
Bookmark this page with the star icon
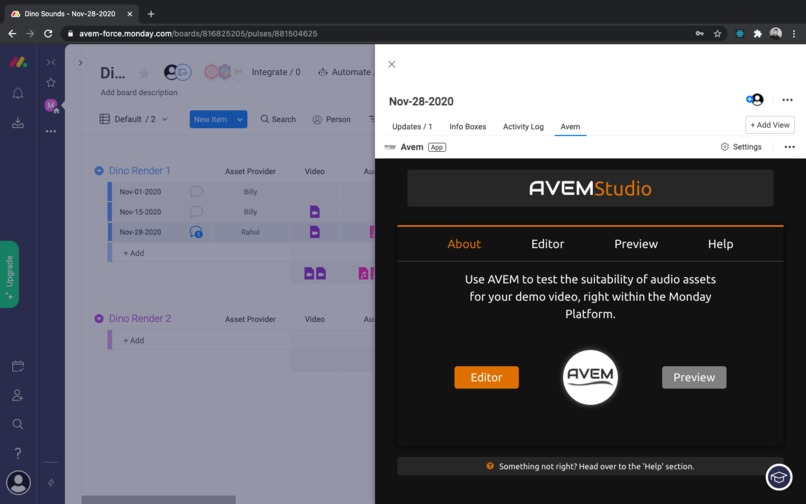[x=717, y=33]
